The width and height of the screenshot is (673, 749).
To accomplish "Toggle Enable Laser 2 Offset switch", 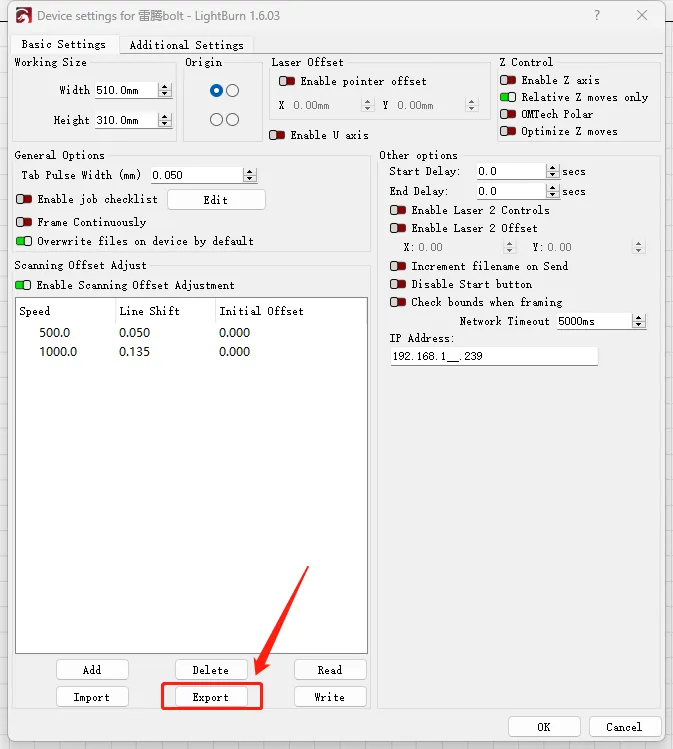I will coord(398,228).
